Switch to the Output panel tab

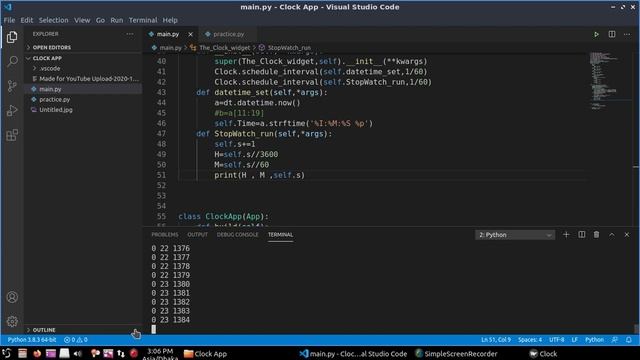[x=198, y=235]
